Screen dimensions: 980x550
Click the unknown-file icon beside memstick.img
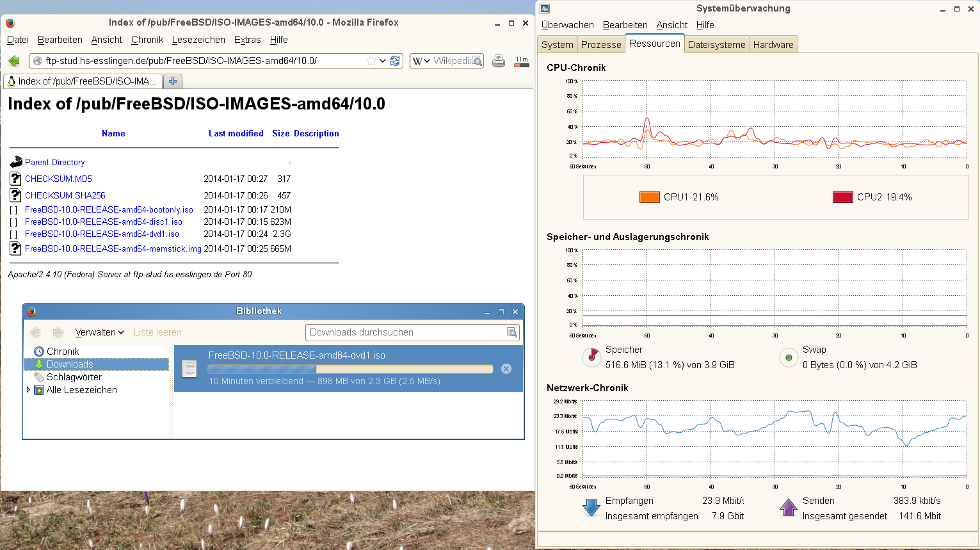pyautogui.click(x=16, y=248)
